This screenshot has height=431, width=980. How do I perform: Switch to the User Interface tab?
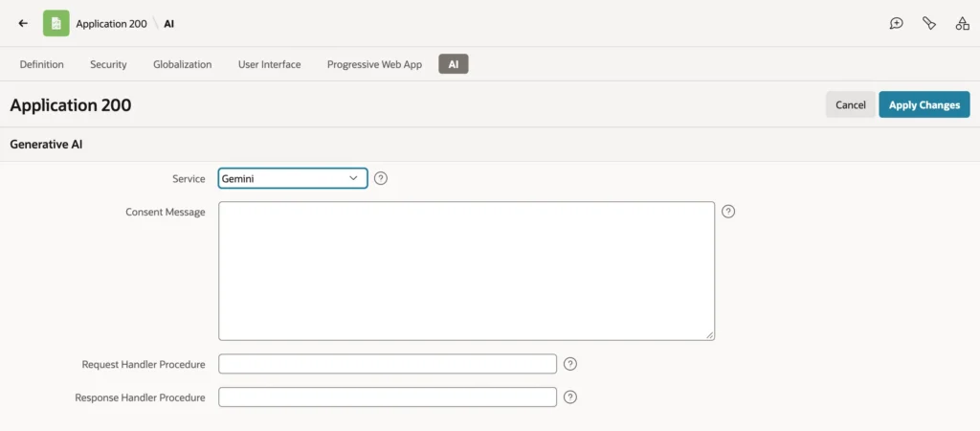pyautogui.click(x=269, y=64)
